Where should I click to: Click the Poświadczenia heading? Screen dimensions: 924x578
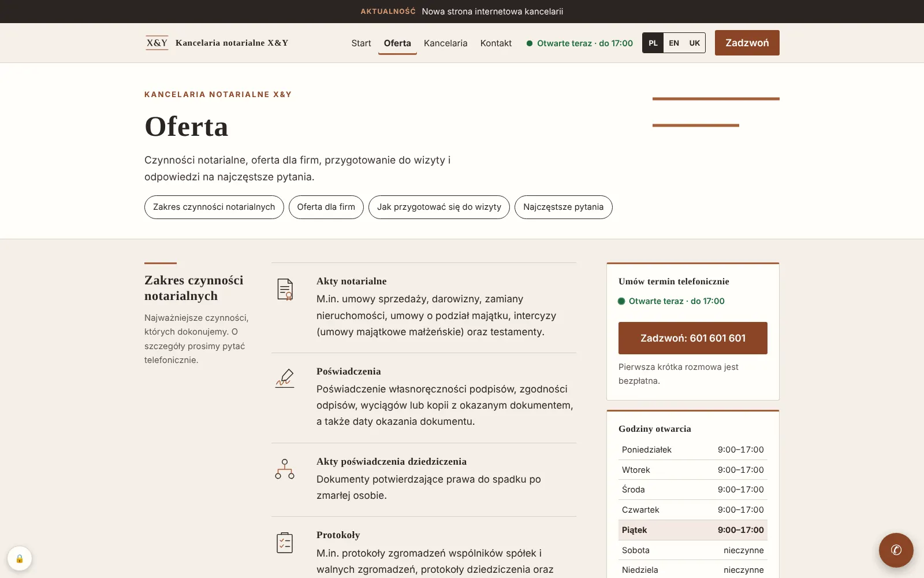348,372
